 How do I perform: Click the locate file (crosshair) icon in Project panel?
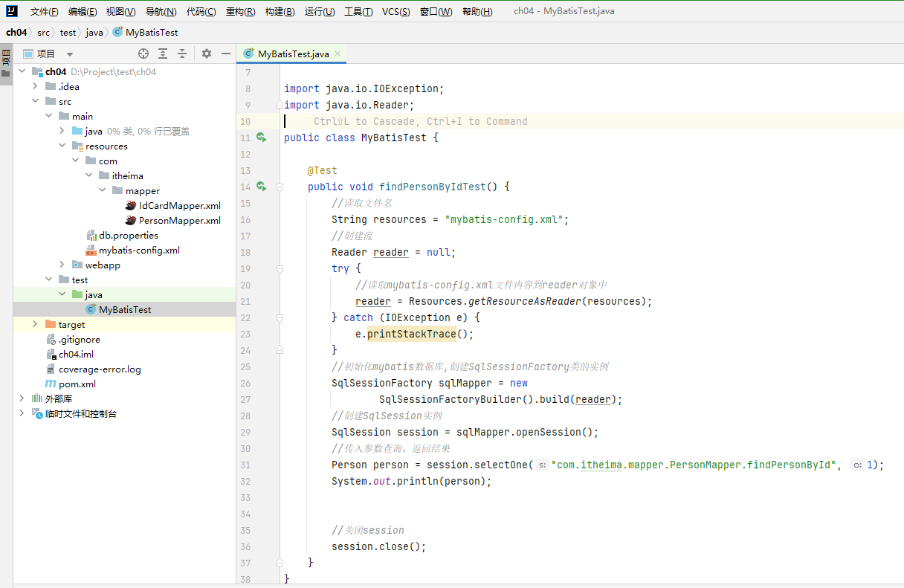[143, 54]
